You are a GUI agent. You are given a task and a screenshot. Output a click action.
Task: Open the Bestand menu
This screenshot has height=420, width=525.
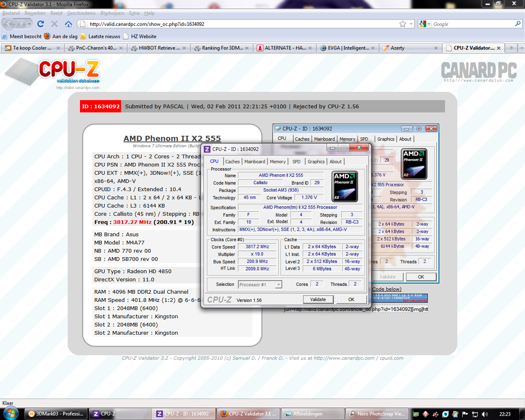11,13
